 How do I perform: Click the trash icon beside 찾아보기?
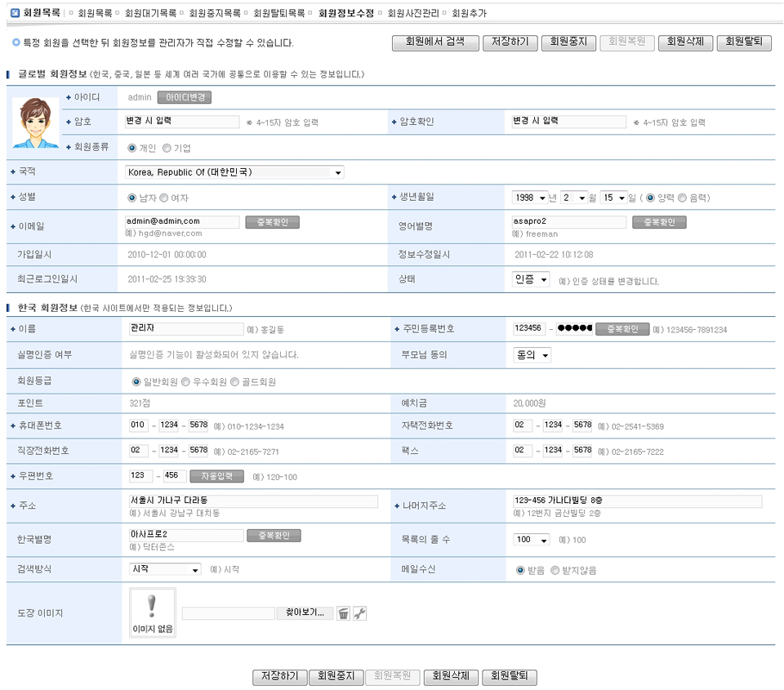[x=344, y=613]
